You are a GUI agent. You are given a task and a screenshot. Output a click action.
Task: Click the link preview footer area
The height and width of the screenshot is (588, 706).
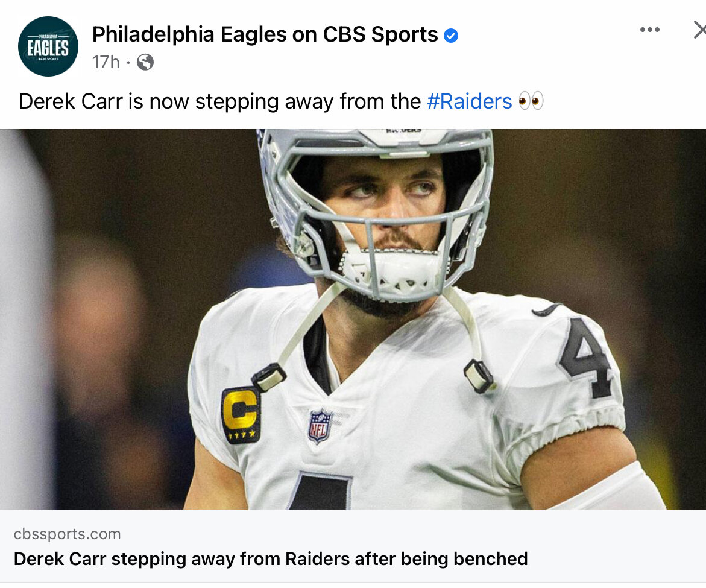(x=353, y=546)
